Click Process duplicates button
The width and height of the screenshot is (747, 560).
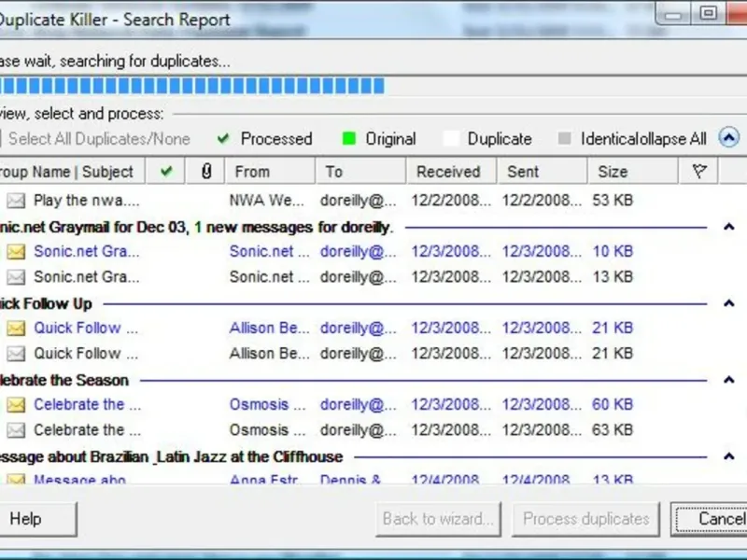click(x=586, y=519)
